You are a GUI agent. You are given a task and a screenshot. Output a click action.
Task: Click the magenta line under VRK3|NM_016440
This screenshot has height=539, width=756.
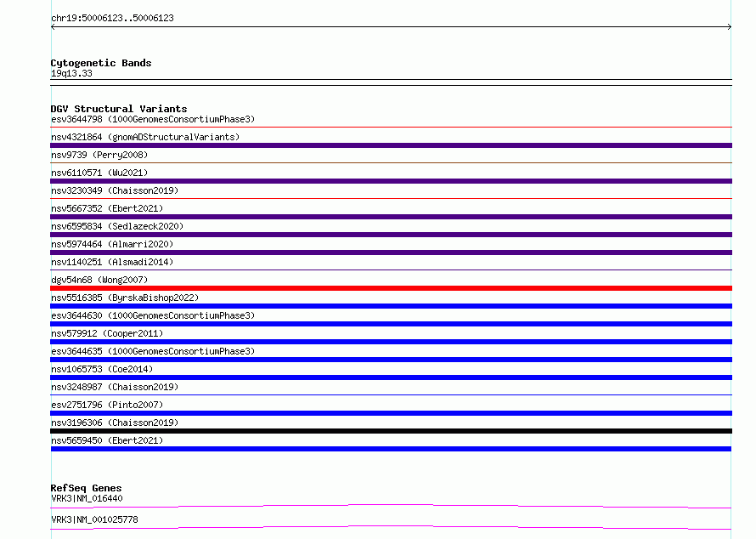coord(391,506)
